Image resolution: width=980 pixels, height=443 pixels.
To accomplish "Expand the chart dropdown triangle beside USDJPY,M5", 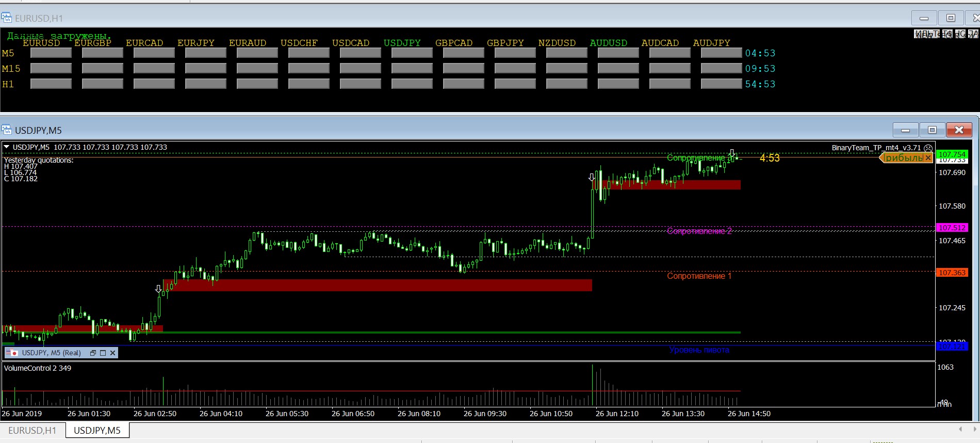I will [7, 147].
